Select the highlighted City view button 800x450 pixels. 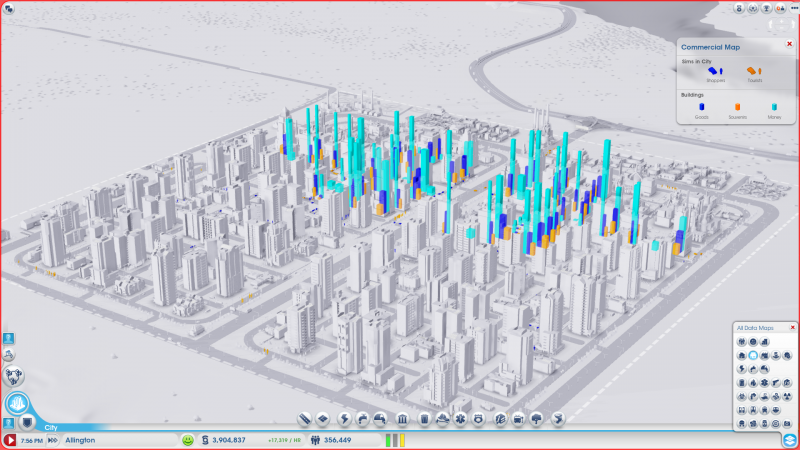(17, 404)
